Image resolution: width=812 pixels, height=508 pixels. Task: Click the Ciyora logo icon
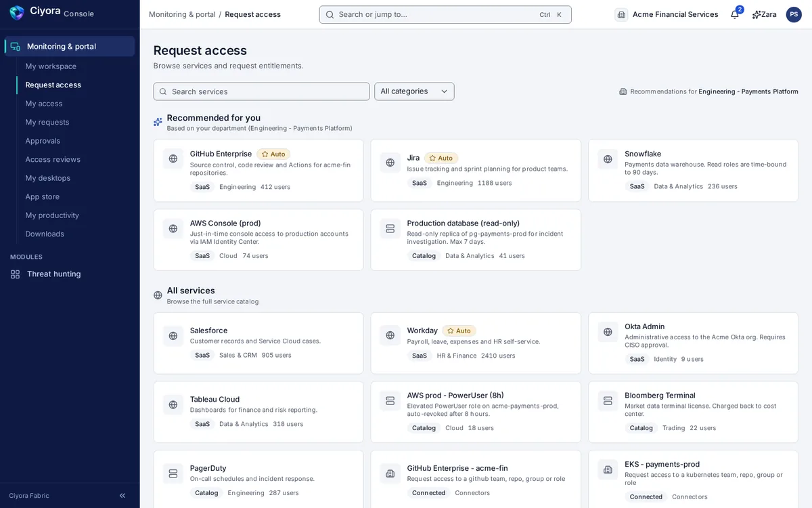click(17, 12)
